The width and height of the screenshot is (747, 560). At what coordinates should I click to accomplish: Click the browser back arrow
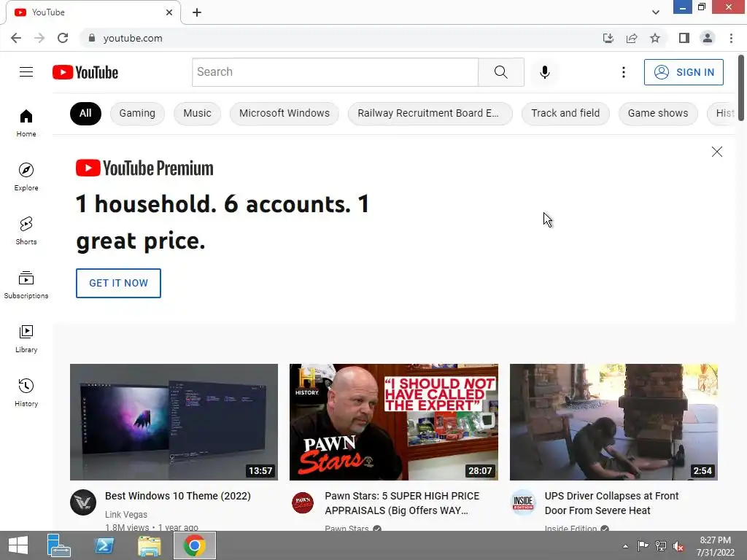16,38
